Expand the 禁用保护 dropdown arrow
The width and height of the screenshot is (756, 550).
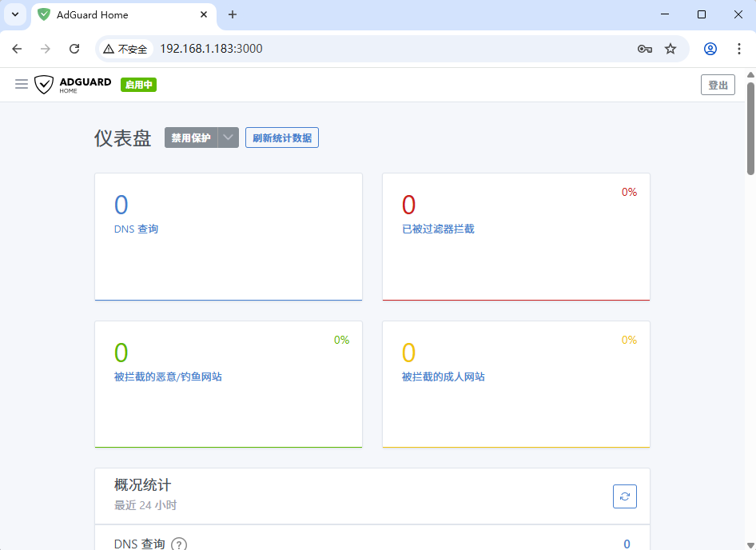pyautogui.click(x=228, y=137)
